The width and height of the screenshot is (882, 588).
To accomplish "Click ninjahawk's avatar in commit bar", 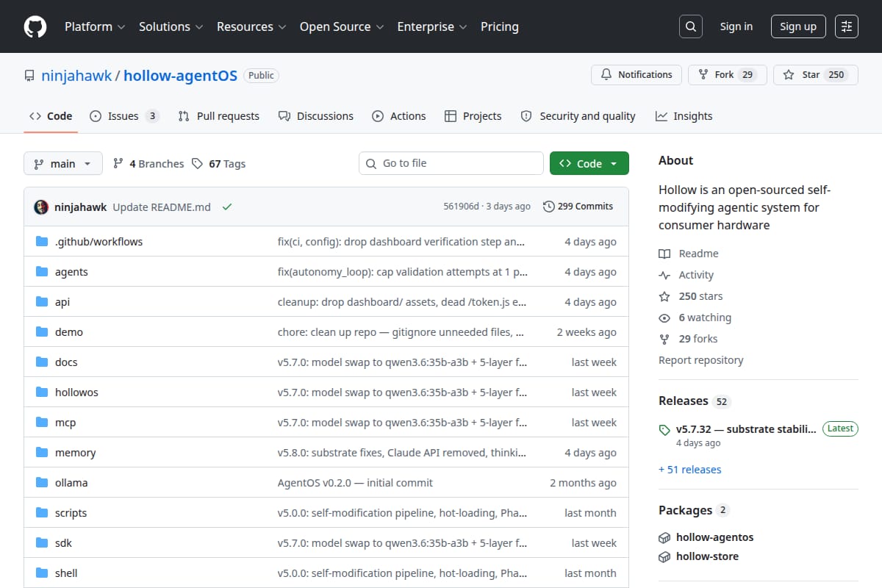I will pos(42,207).
